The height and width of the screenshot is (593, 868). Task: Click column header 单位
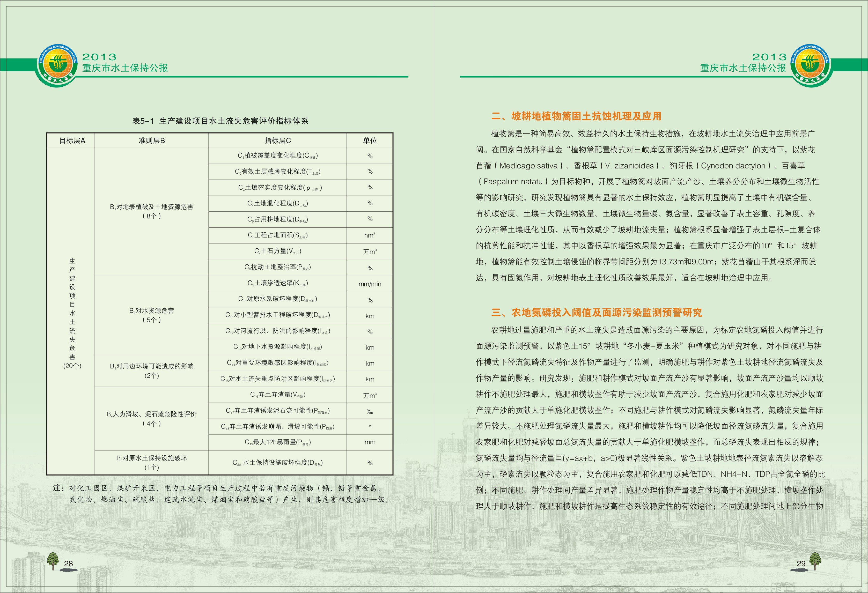[x=370, y=140]
